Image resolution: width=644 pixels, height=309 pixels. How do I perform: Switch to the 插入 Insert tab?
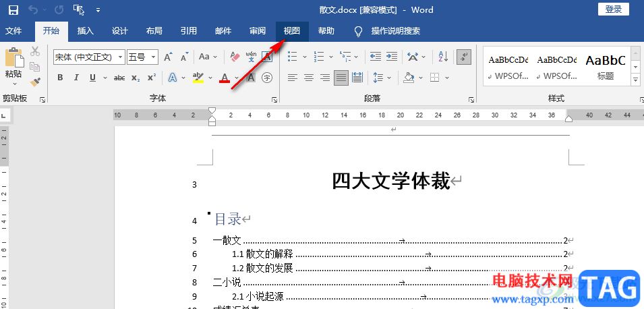(86, 31)
